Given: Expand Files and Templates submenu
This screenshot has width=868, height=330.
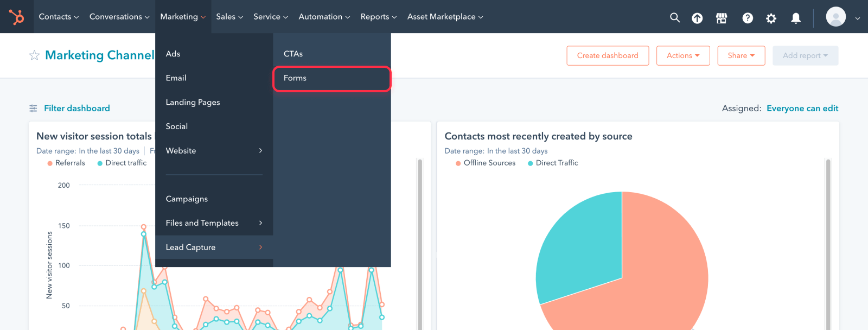Looking at the screenshot, I should point(214,223).
